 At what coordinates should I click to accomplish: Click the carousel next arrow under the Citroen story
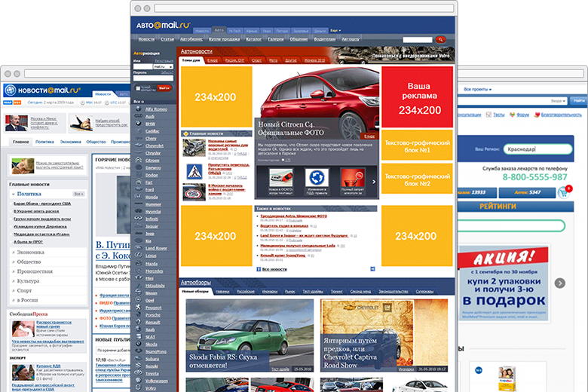(374, 182)
